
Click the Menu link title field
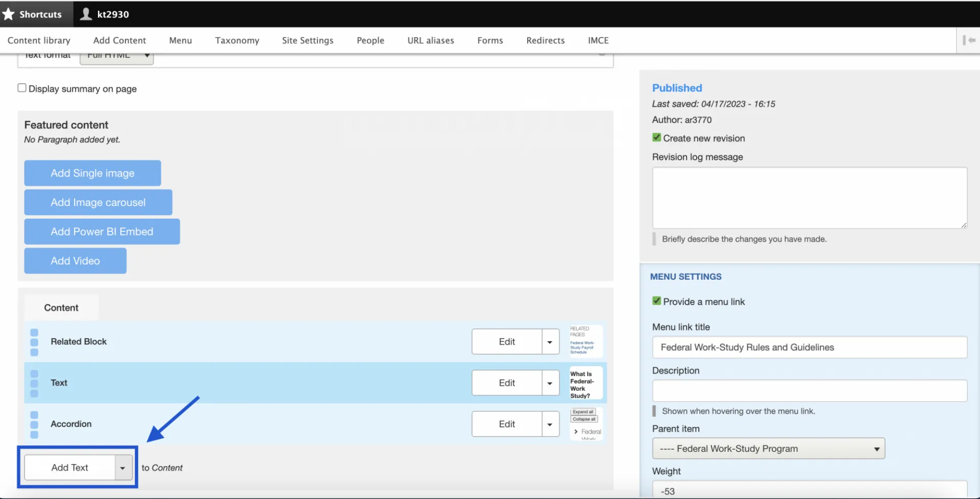tap(810, 347)
